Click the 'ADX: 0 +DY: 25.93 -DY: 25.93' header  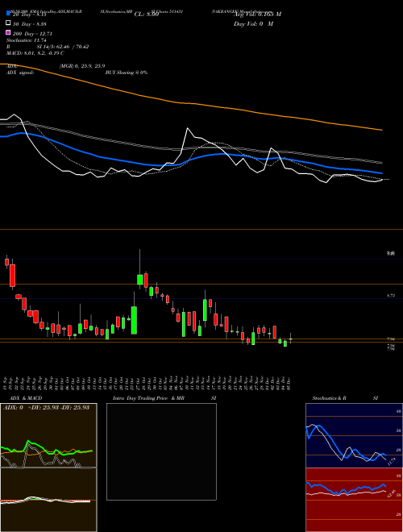[46, 407]
